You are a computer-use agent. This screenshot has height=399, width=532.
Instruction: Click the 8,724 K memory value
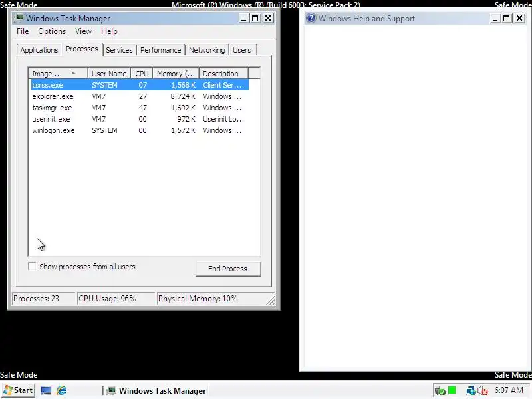(183, 96)
